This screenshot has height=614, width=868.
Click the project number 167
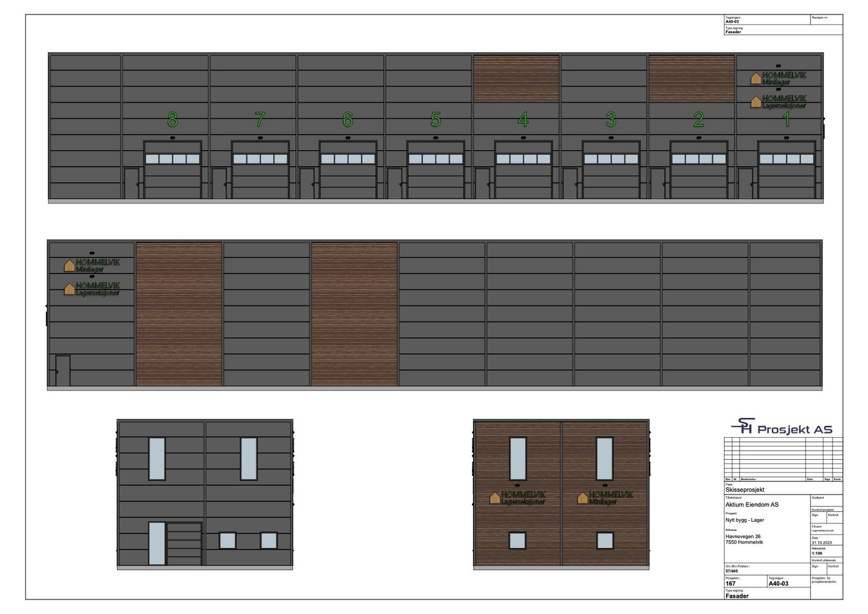click(730, 584)
